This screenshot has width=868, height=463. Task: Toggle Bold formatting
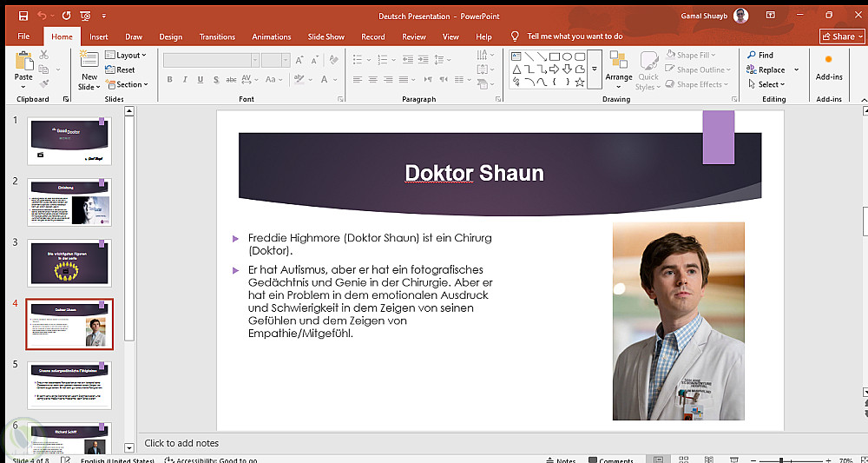pyautogui.click(x=169, y=80)
